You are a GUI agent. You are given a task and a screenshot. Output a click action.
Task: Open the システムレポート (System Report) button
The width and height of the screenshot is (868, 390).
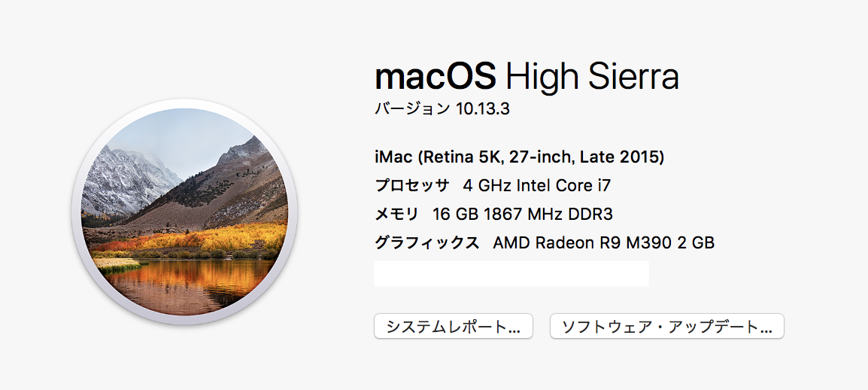point(453,327)
